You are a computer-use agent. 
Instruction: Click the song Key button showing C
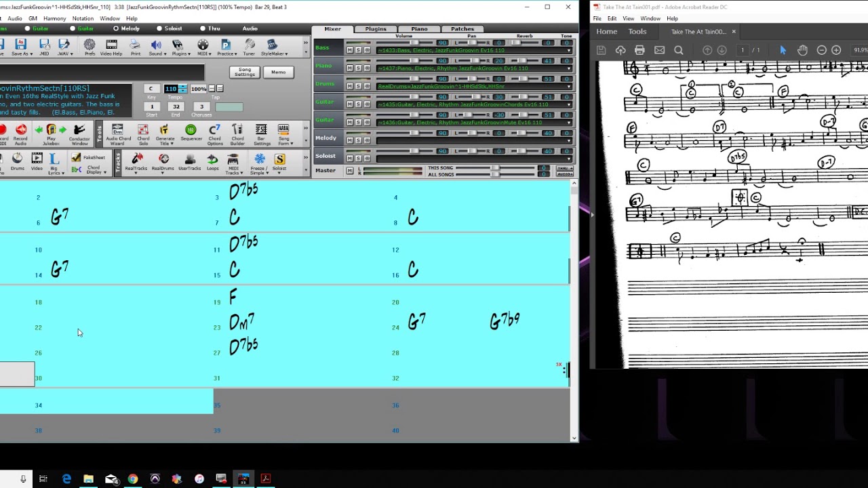(x=151, y=89)
